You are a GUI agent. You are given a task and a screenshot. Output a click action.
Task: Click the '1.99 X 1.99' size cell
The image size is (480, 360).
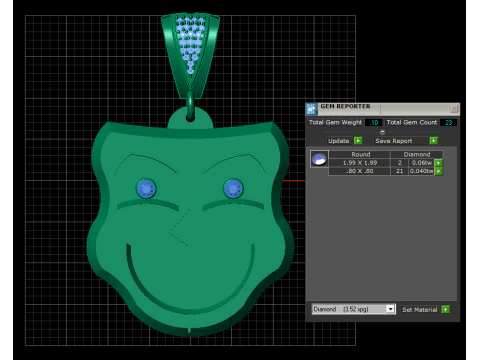click(x=360, y=163)
